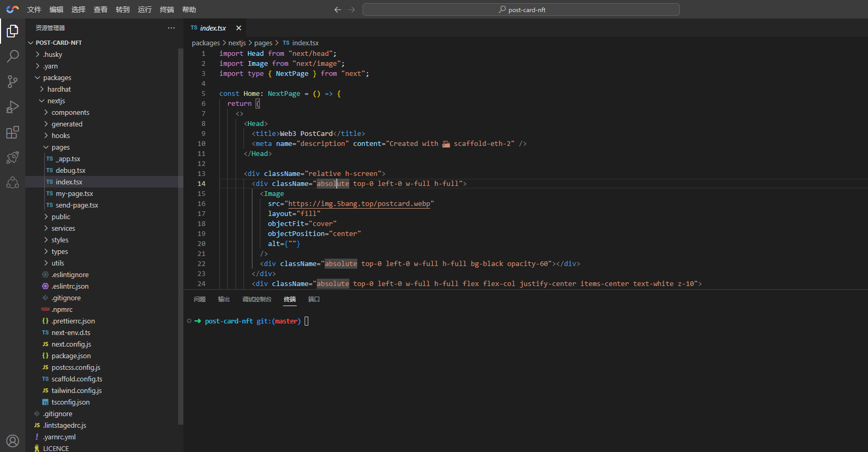868x452 pixels.
Task: Open tailwind.config.js file
Action: (x=104, y=390)
